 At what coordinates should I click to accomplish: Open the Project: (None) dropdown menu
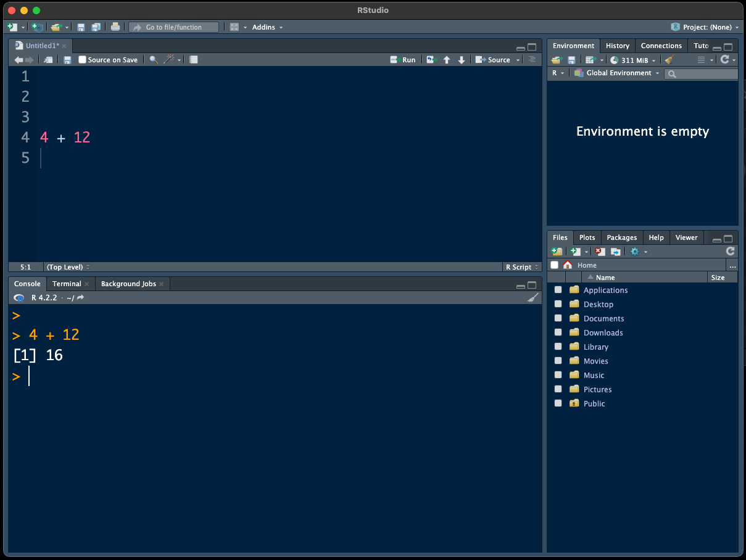(x=705, y=27)
